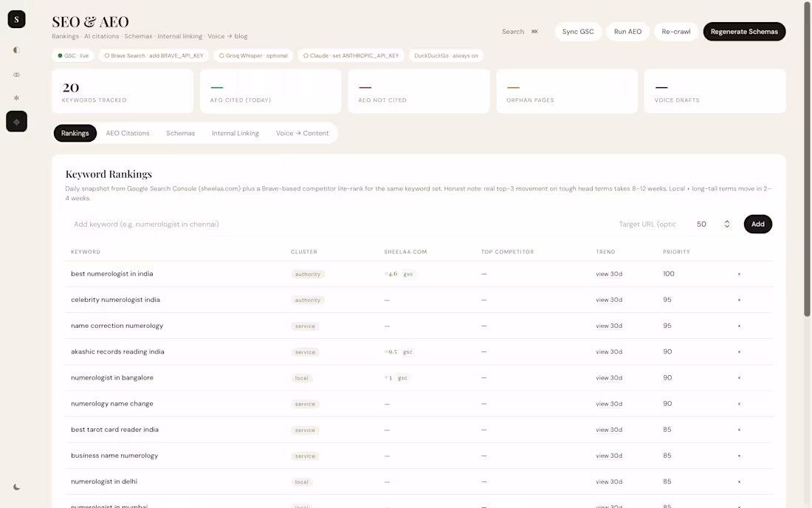Open the asterisk sidebar icon

pyautogui.click(x=16, y=98)
